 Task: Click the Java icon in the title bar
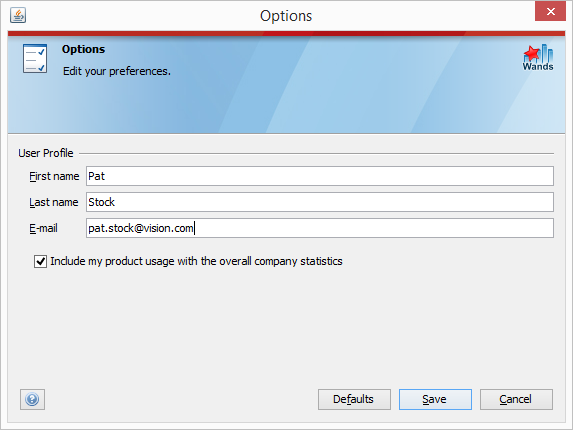point(18,15)
